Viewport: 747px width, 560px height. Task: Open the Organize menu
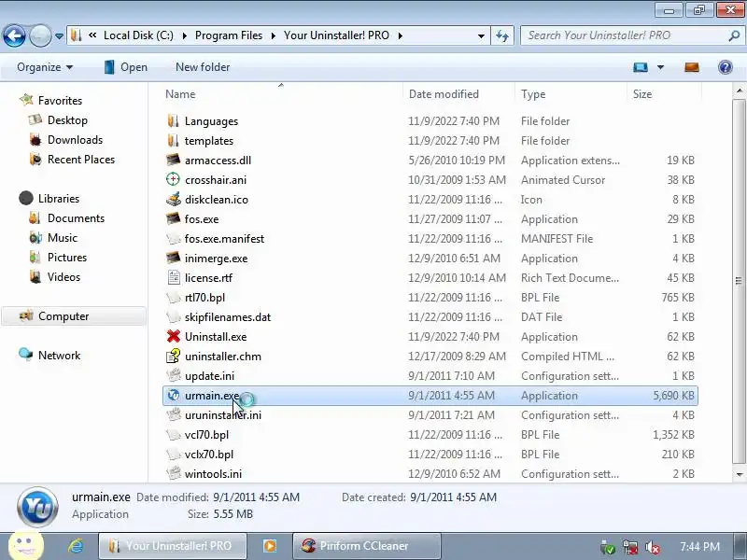[x=45, y=67]
